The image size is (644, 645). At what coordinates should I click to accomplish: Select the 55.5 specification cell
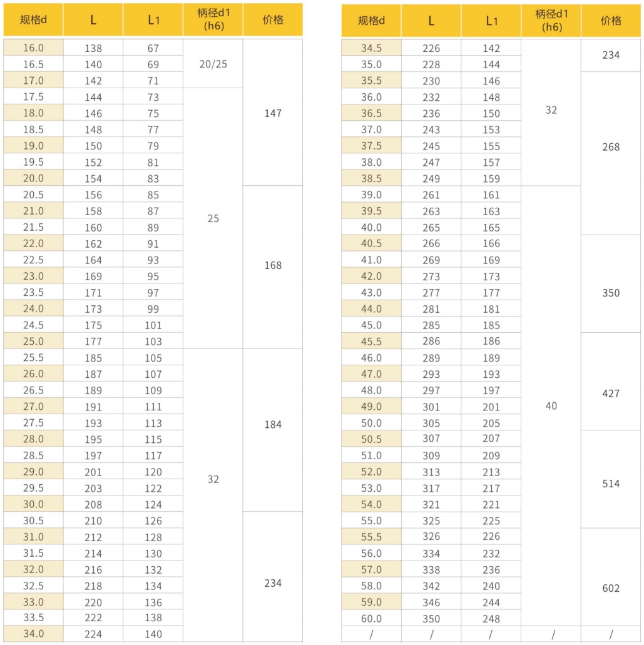pyautogui.click(x=371, y=536)
